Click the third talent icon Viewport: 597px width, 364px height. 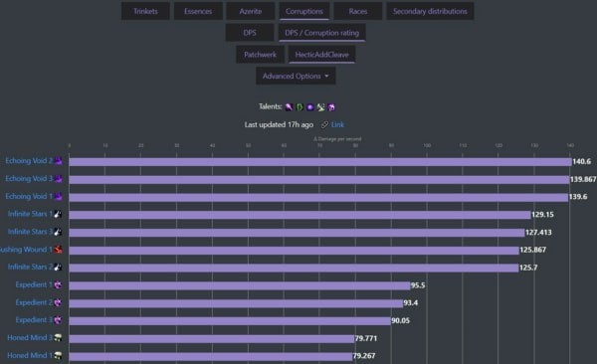click(310, 107)
